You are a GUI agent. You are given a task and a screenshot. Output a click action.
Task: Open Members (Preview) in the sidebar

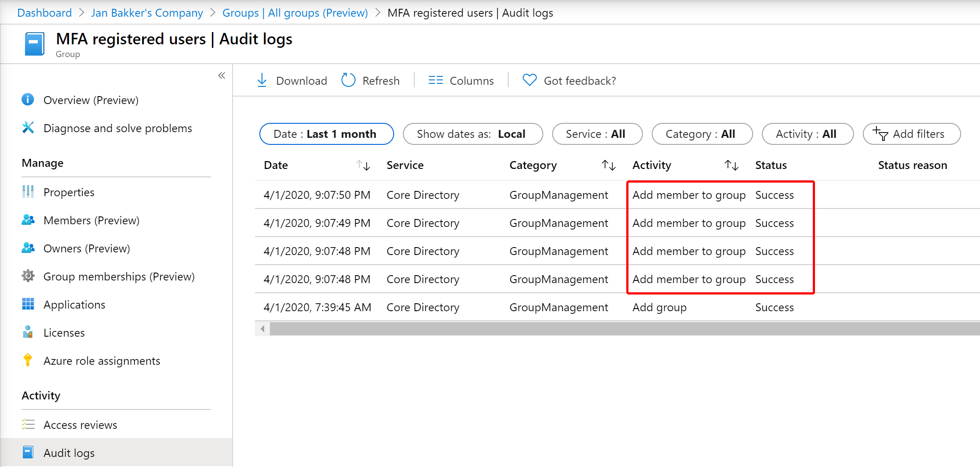pyautogui.click(x=91, y=220)
